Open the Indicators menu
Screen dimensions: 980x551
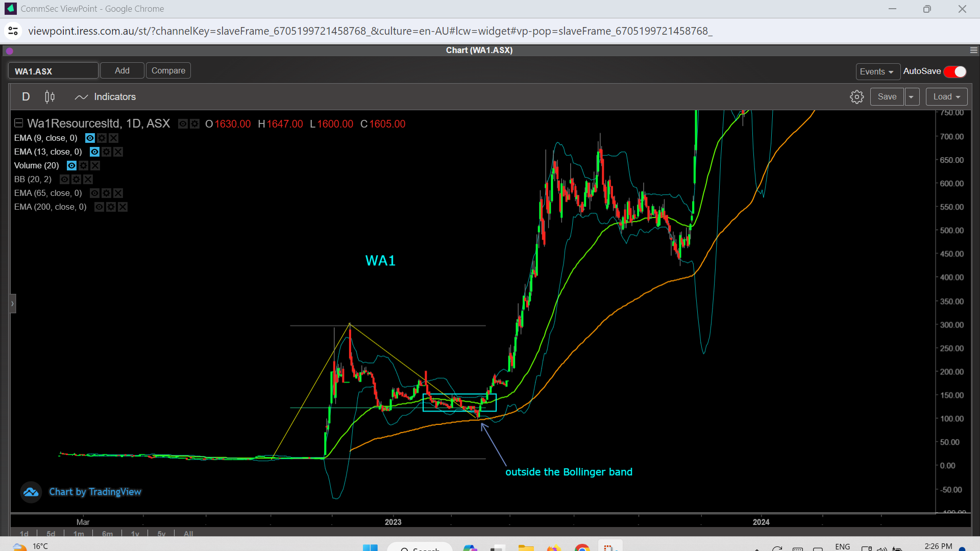(105, 97)
